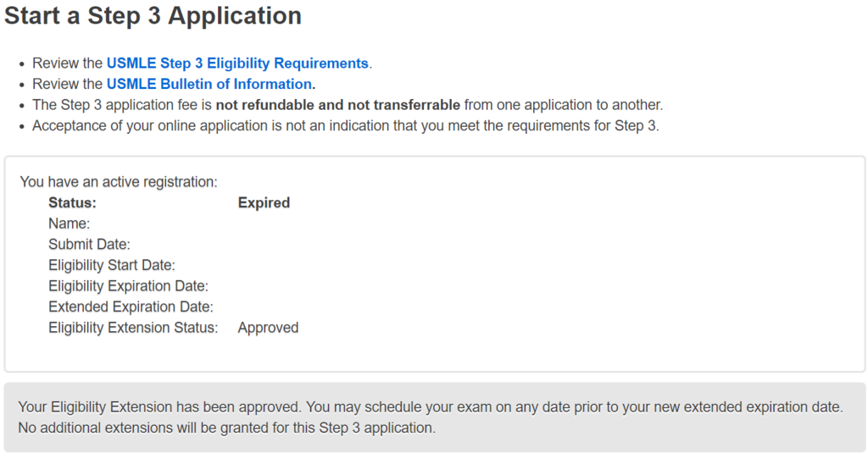
Task: Click the 'Submit Date:' label
Action: pos(89,245)
